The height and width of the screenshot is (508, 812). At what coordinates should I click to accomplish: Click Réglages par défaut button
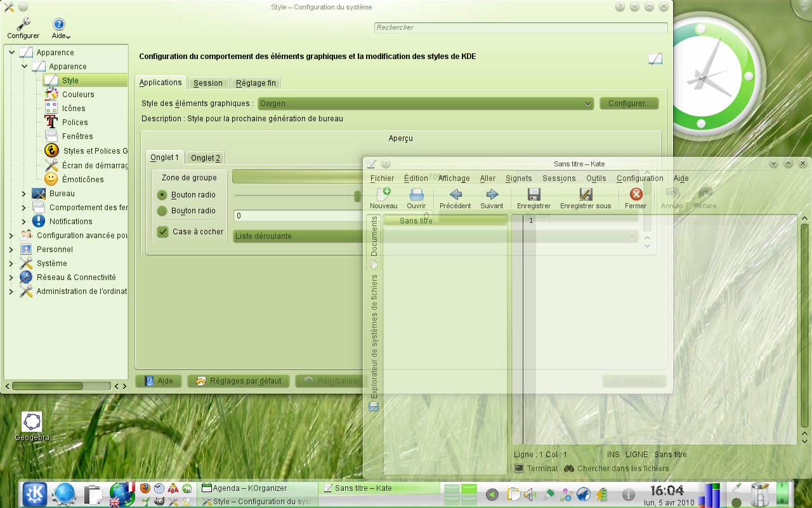239,381
